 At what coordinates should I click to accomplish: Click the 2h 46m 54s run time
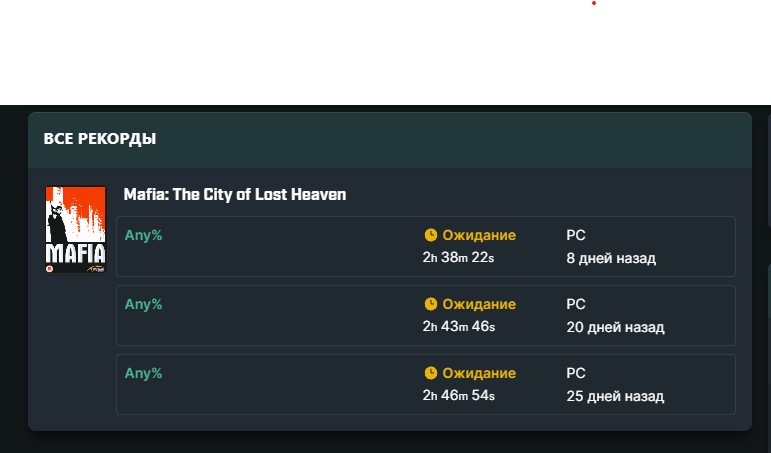[459, 395]
